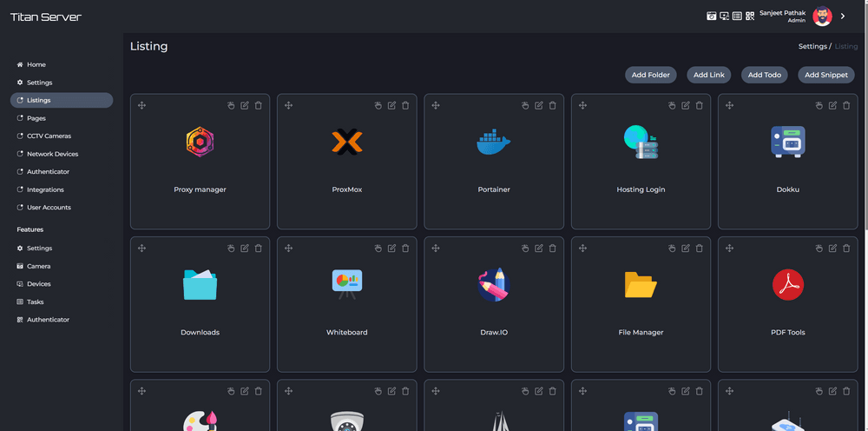The height and width of the screenshot is (431, 868).
Task: Open Listings in the sidebar
Action: [62, 100]
